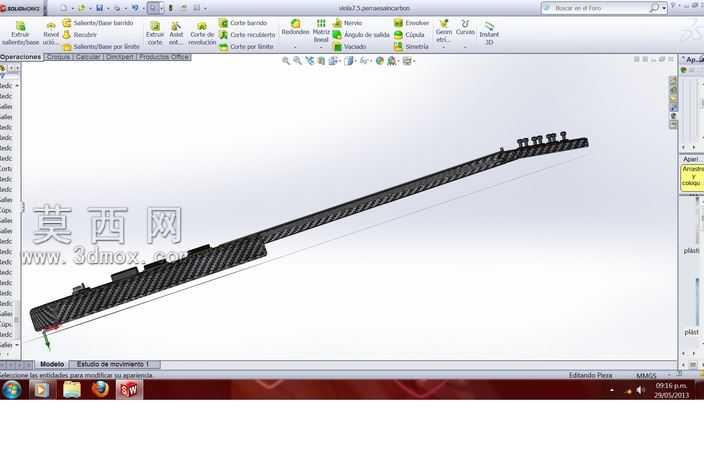Click the highlighted Select tool icon
Viewport: 704px width, 469px height.
(153, 8)
